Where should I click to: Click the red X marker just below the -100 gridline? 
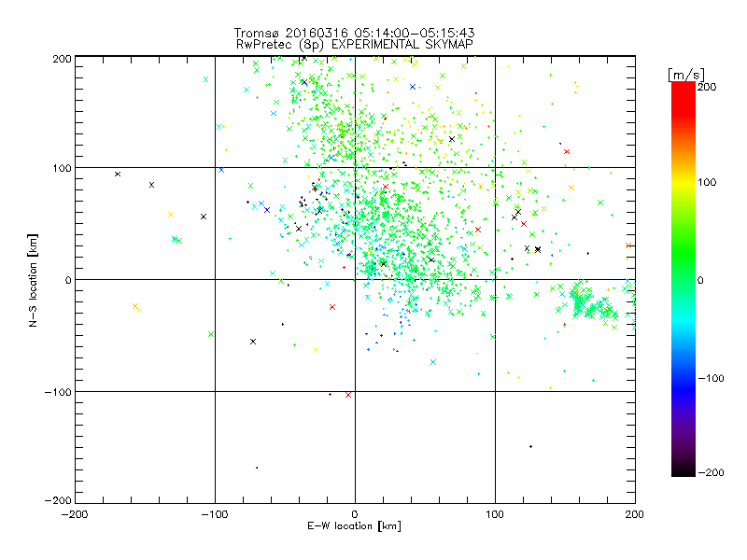pyautogui.click(x=348, y=395)
